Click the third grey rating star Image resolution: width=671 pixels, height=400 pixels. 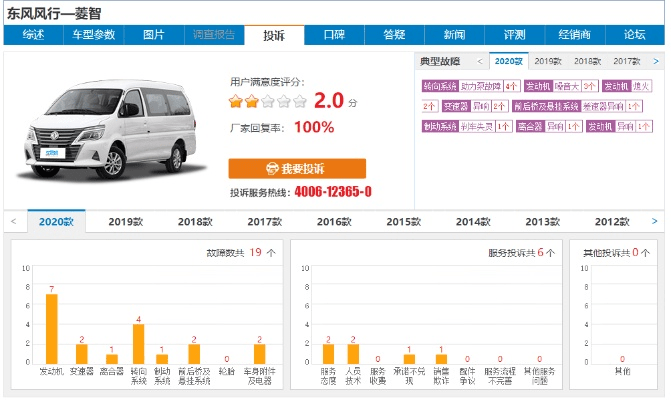tap(268, 101)
